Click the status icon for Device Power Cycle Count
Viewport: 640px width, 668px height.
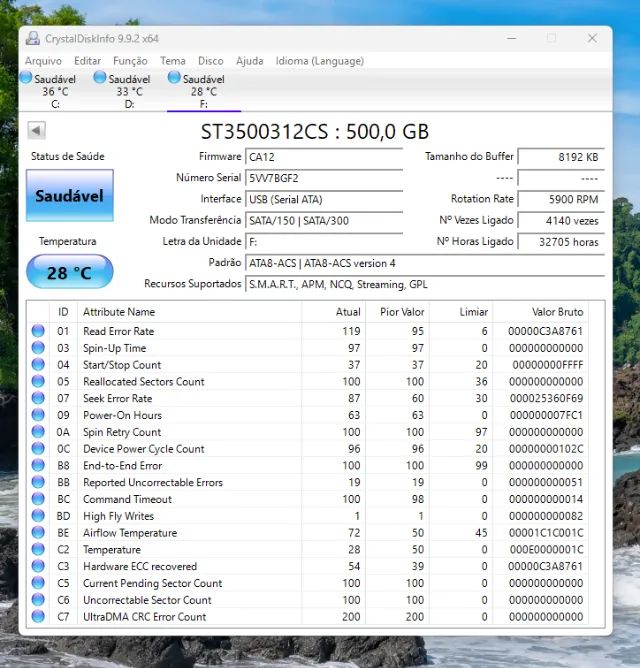[x=38, y=449]
